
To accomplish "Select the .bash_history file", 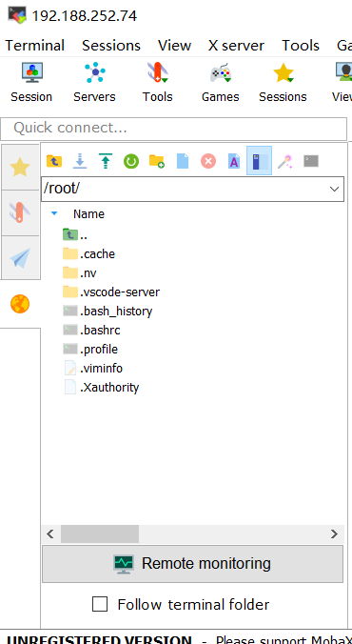I will pyautogui.click(x=108, y=311).
